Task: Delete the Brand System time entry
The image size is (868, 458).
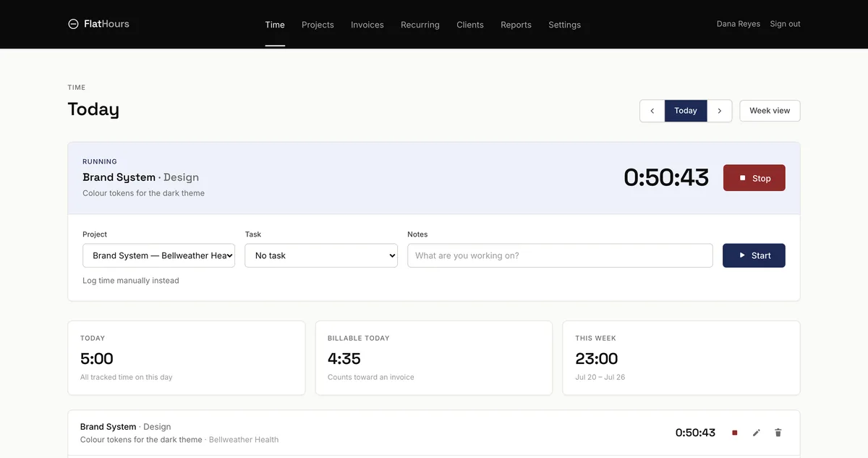Action: tap(778, 433)
